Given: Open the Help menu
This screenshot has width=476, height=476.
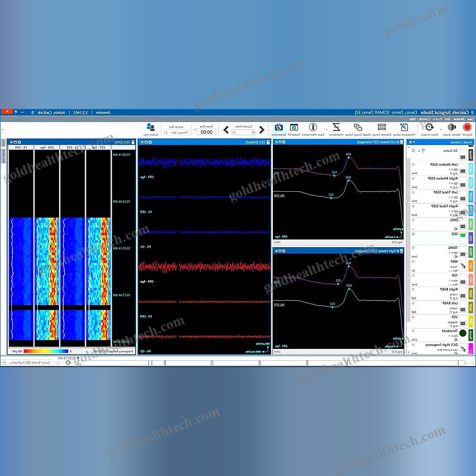Looking at the screenshot, I should (412, 119).
